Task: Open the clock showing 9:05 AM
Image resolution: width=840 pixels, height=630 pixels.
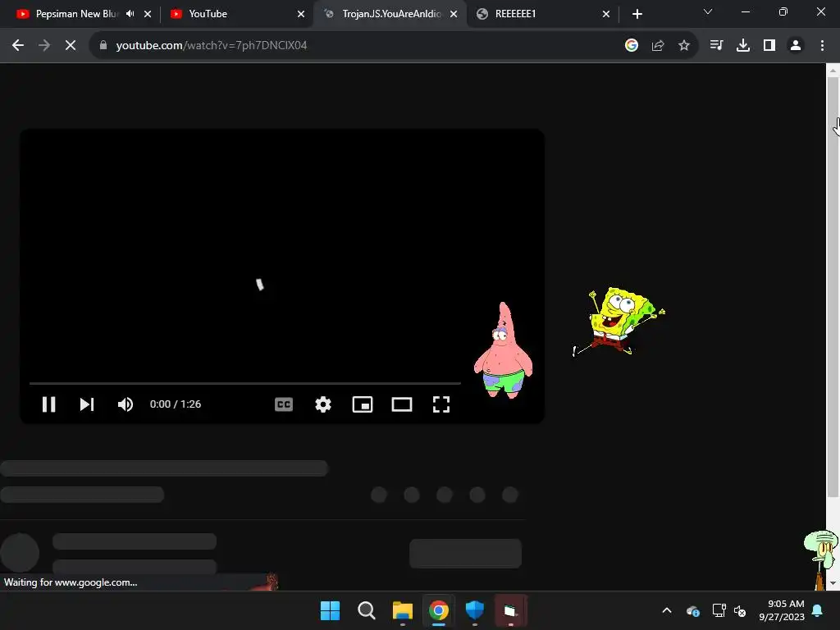Action: click(782, 610)
